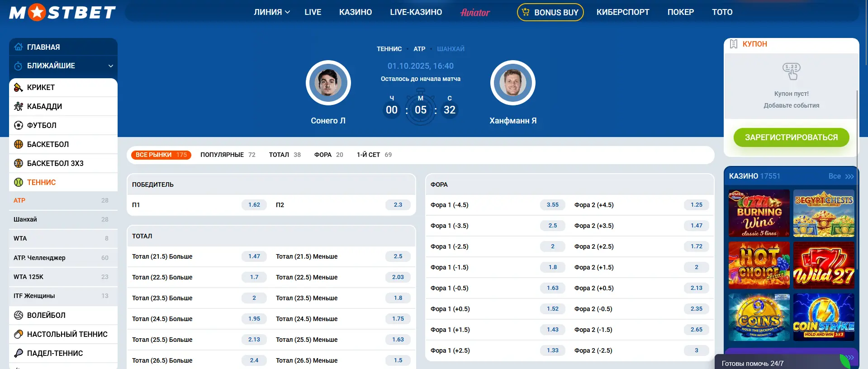868x369 pixels.
Task: Switch to ФОРА 20 markets tab
Action: tap(329, 155)
